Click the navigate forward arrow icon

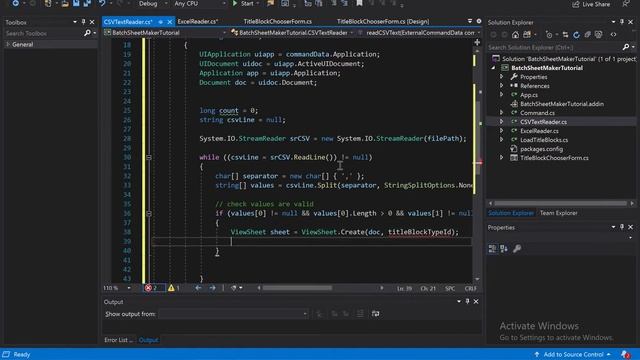[x=213, y=288]
